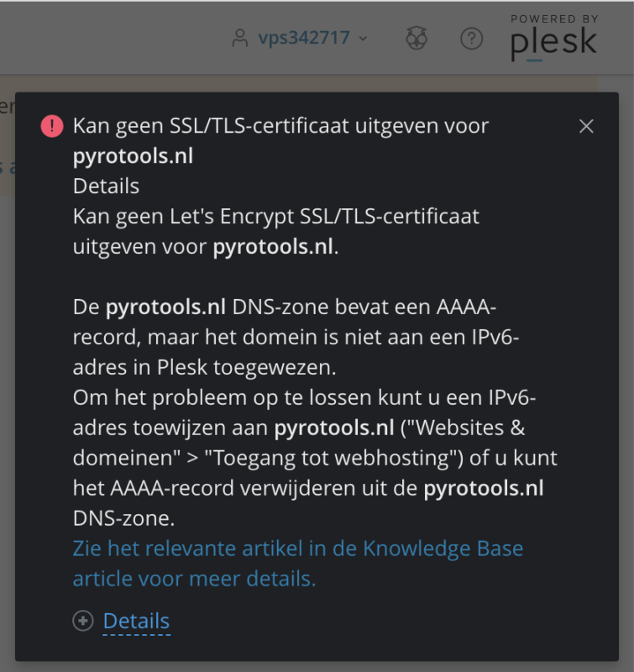Open the Plesk Advisor owl icon
This screenshot has height=672, width=634.
(417, 39)
